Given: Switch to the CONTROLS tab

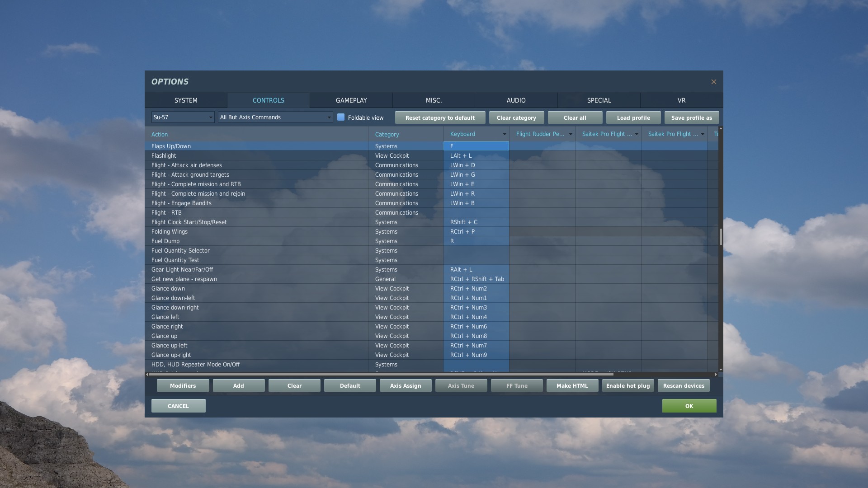Looking at the screenshot, I should pyautogui.click(x=269, y=100).
